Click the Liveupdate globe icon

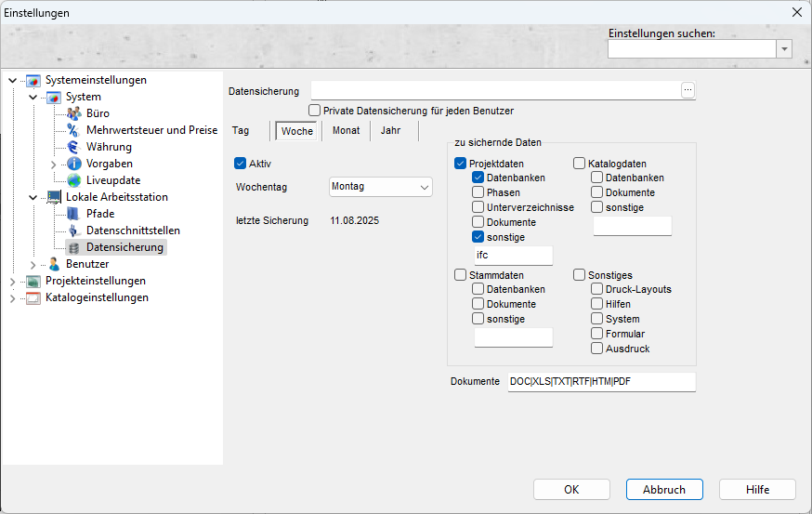74,180
